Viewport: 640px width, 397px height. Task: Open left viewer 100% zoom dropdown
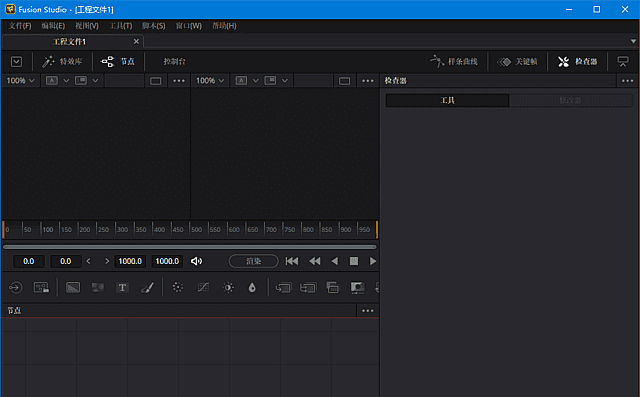tap(20, 81)
